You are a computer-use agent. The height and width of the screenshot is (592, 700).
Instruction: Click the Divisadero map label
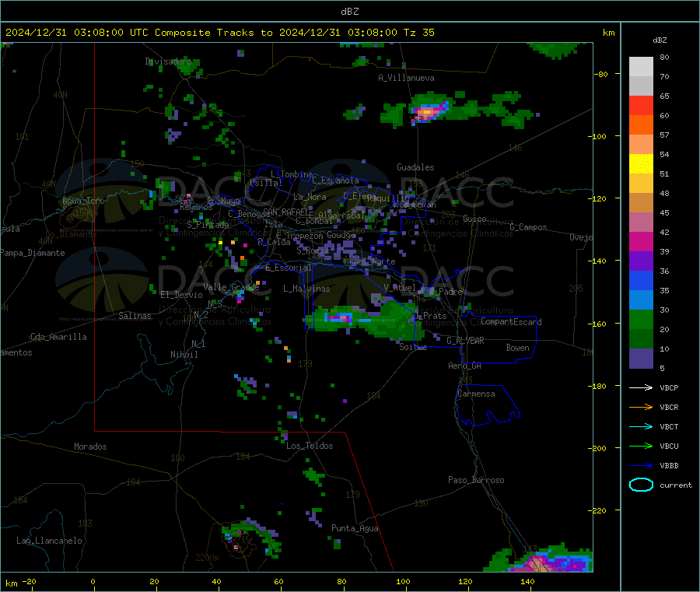point(168,61)
